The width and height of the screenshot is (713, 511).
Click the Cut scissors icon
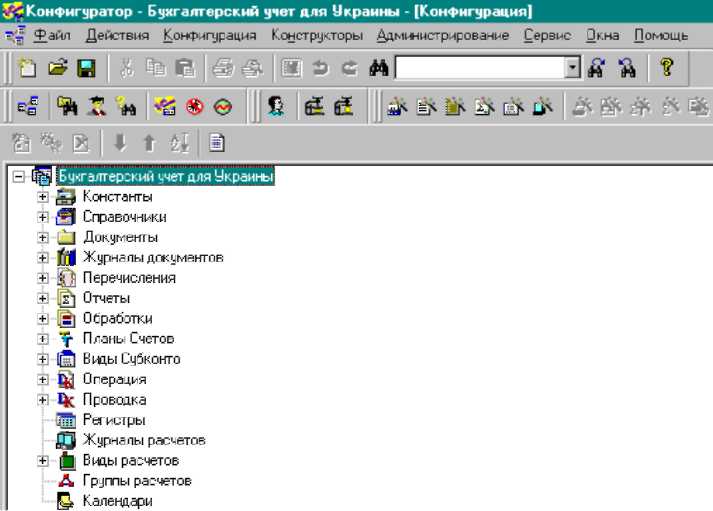(x=127, y=68)
